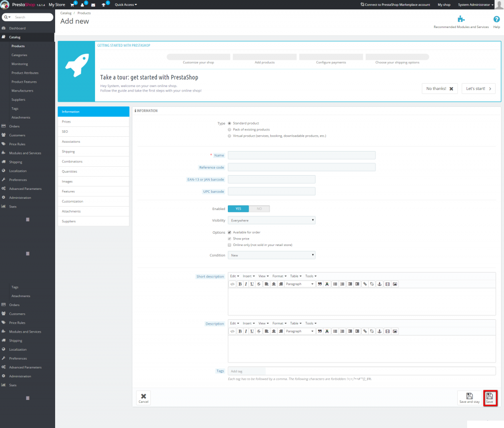Viewport: 504px width, 428px height.
Task: Insert image in Description editor
Action: (395, 331)
